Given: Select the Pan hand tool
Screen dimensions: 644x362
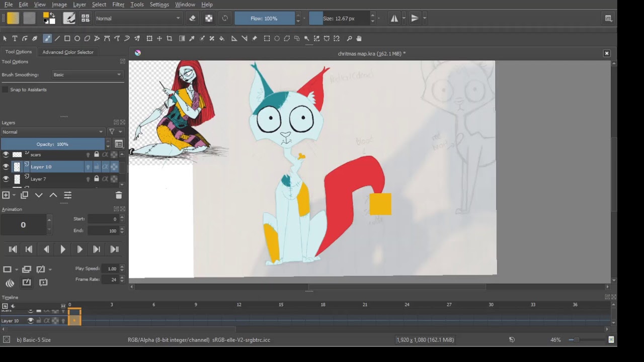Looking at the screenshot, I should [359, 39].
